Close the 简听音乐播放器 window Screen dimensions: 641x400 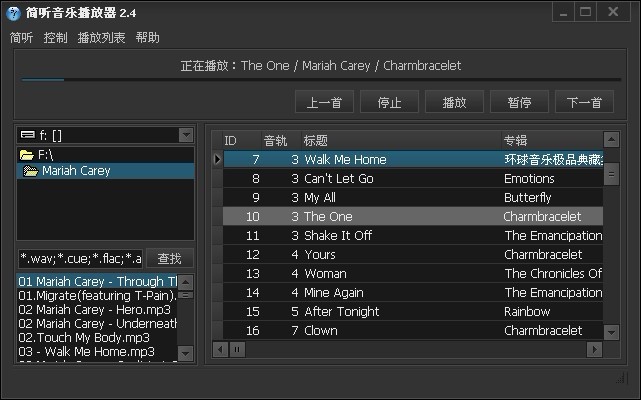[x=613, y=12]
